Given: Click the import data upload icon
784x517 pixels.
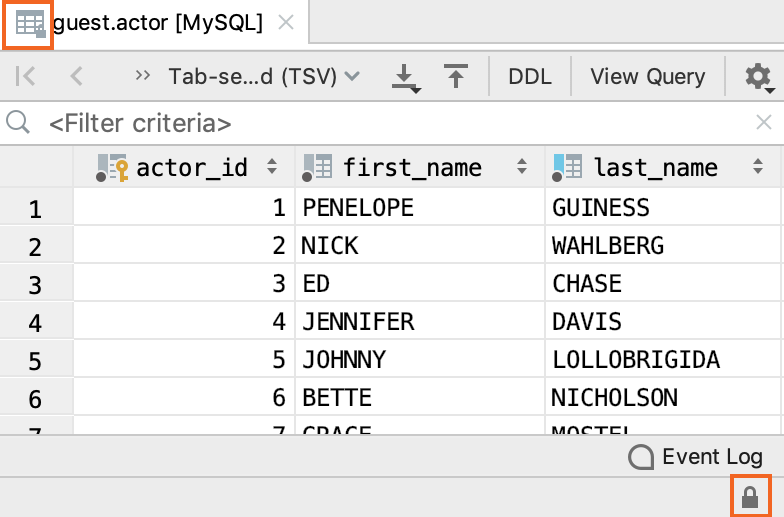Looking at the screenshot, I should (456, 76).
